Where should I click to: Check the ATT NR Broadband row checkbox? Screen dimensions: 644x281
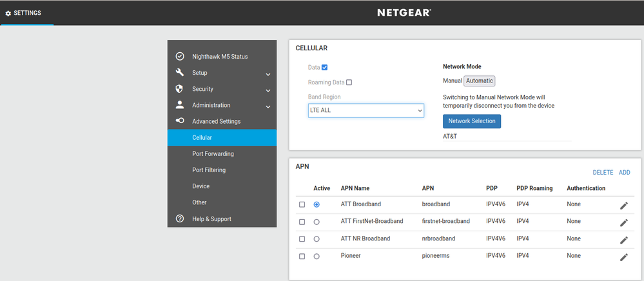302,239
